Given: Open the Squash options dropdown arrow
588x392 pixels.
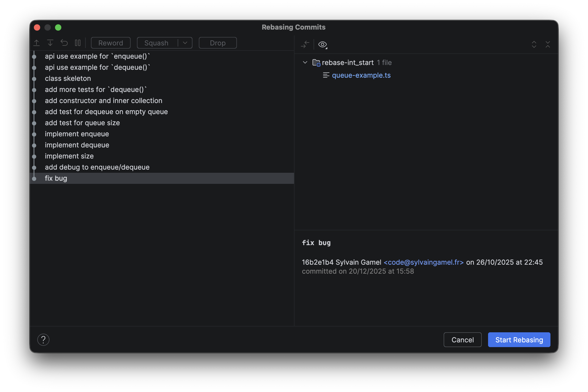Looking at the screenshot, I should click(x=185, y=43).
